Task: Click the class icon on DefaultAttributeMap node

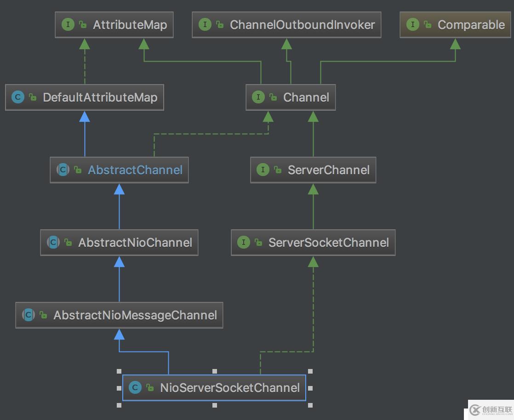Action: pyautogui.click(x=18, y=97)
